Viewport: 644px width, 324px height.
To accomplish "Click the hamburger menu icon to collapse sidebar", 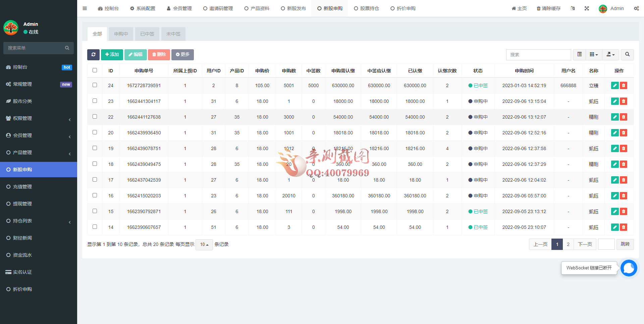I will [x=85, y=8].
